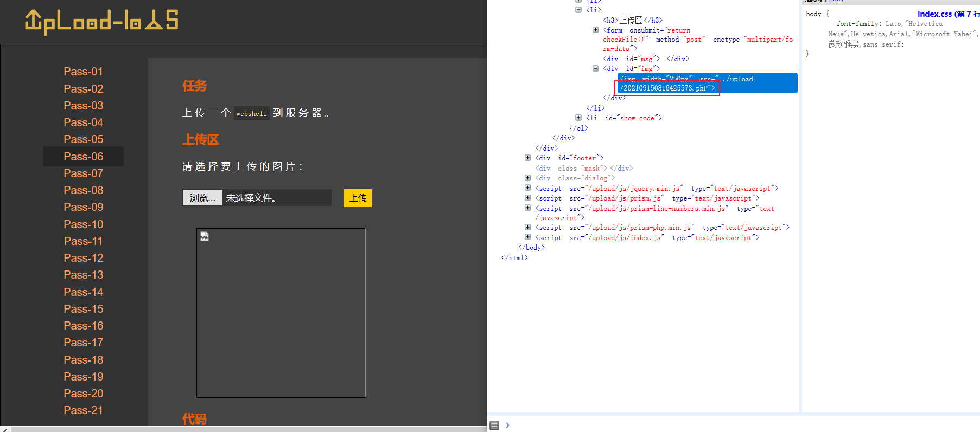Expand the prism-php.min.js script node

click(x=527, y=227)
